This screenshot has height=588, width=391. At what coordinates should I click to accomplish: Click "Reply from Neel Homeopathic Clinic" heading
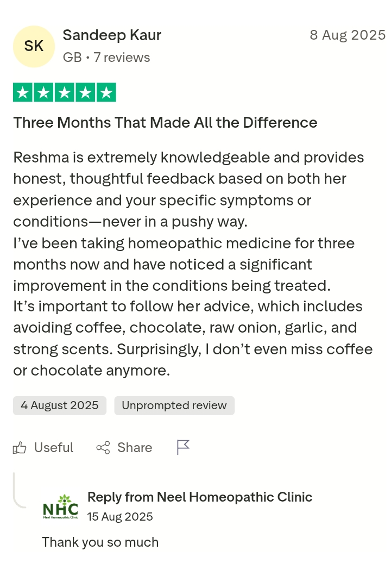tap(200, 497)
